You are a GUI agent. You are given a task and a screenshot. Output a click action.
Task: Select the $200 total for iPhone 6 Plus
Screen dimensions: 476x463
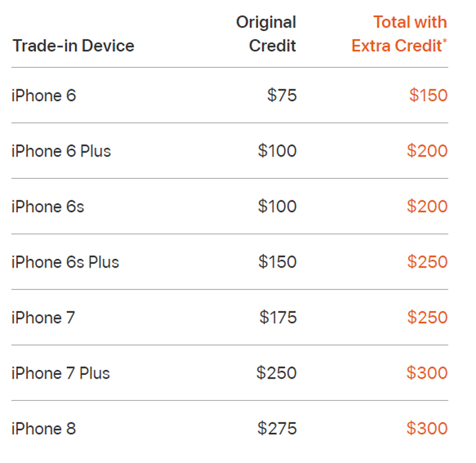pos(427,151)
